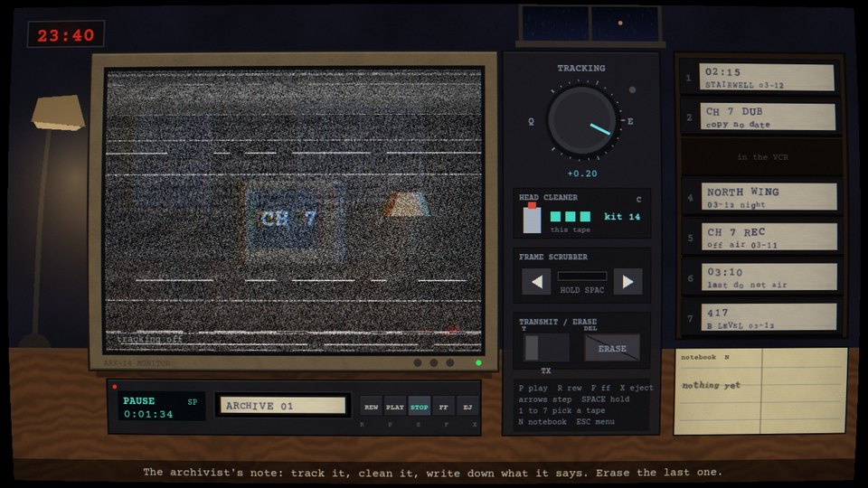Click the CH 7 logo on the monitor screen
The height and width of the screenshot is (488, 868).
pyautogui.click(x=288, y=219)
